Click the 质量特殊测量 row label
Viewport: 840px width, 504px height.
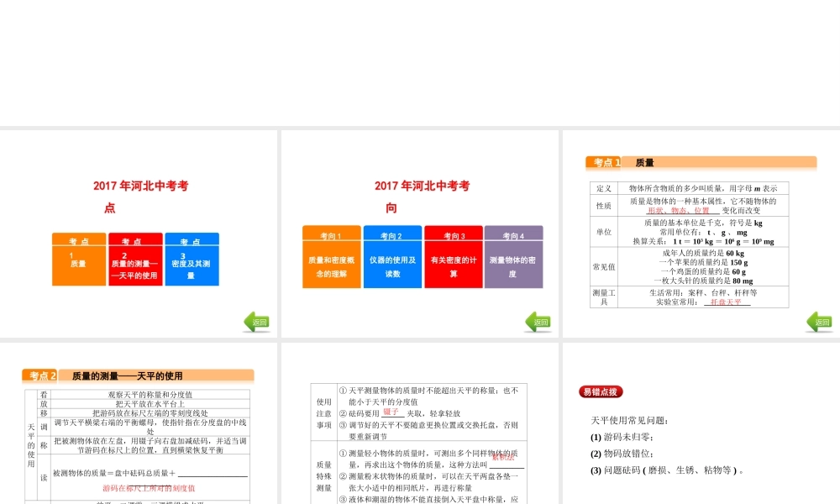(323, 476)
